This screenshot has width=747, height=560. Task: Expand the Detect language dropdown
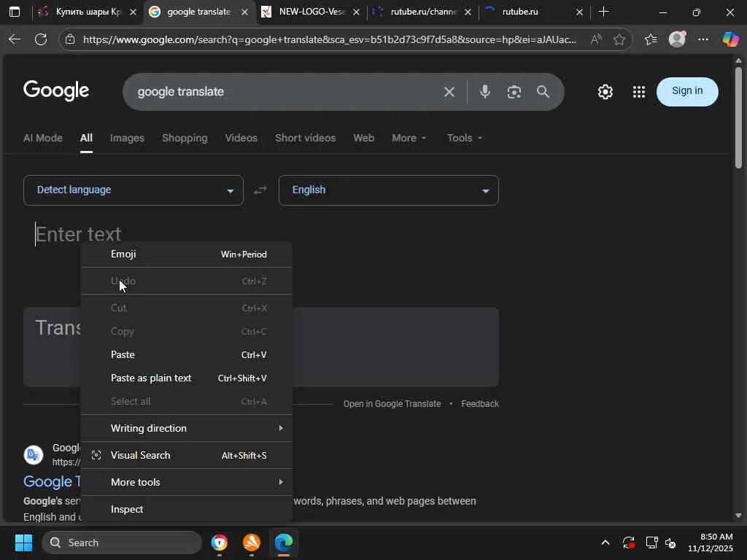tap(133, 190)
